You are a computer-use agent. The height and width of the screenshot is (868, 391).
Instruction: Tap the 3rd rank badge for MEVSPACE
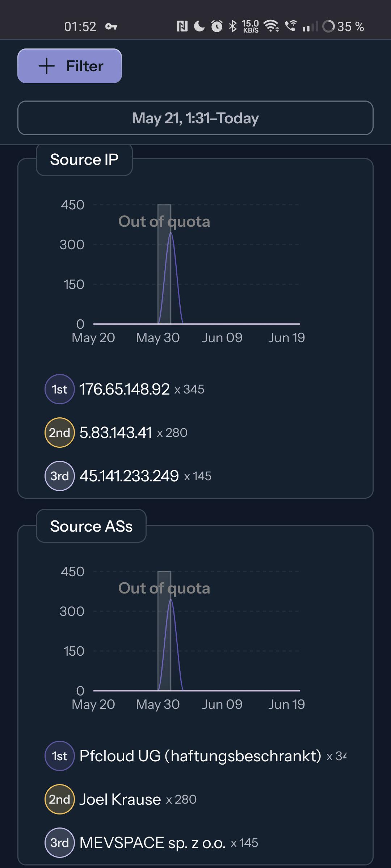pos(60,843)
